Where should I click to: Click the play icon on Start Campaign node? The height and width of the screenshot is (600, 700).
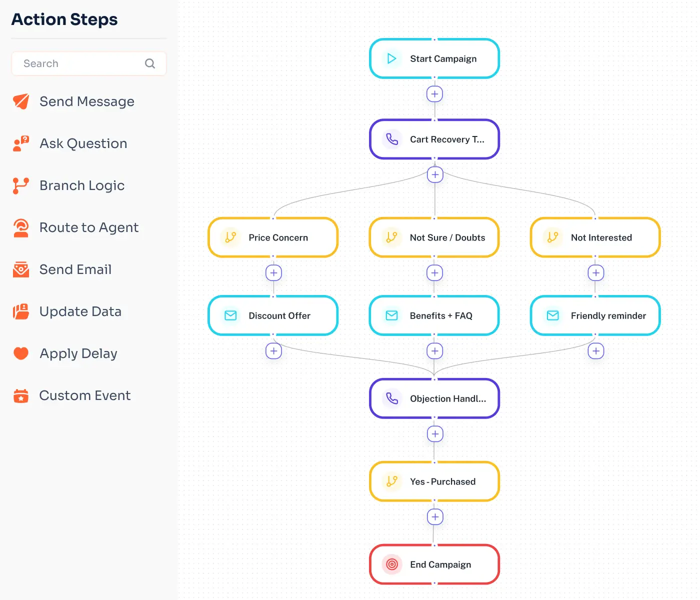coord(392,58)
